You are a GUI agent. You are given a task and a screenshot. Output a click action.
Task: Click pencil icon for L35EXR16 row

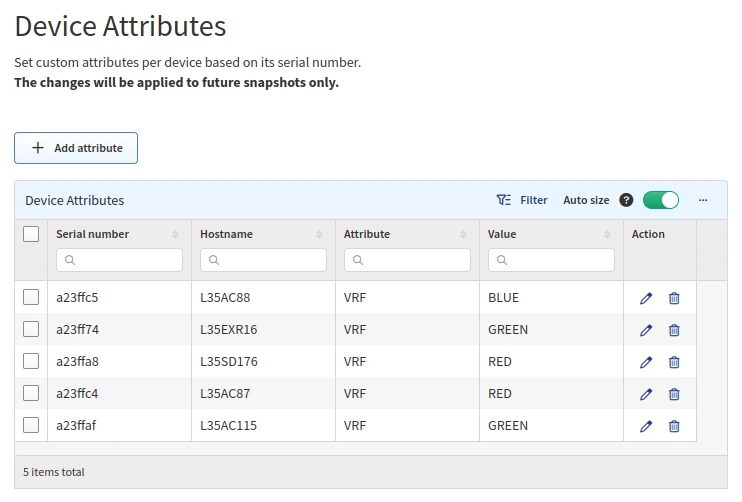coord(646,330)
